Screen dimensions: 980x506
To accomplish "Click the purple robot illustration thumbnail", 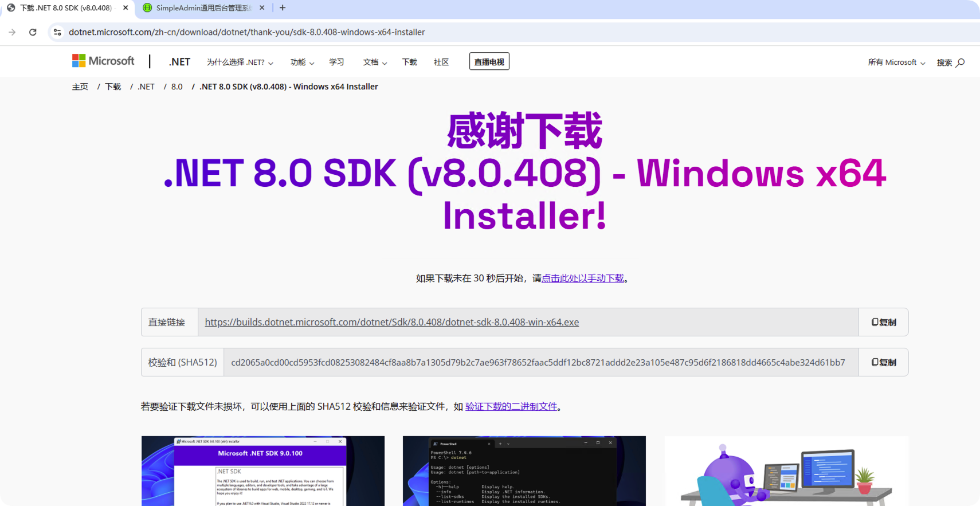I will (x=786, y=471).
